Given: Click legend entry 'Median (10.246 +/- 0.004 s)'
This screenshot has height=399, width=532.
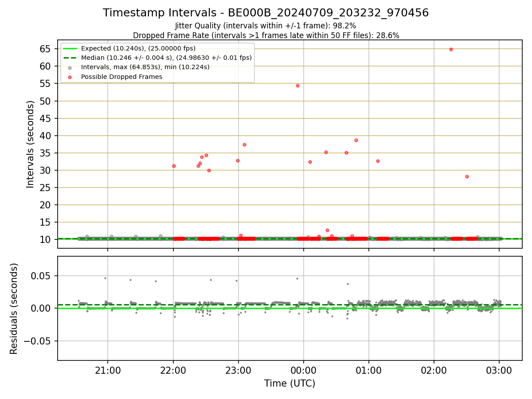Looking at the screenshot, I should click(166, 58).
